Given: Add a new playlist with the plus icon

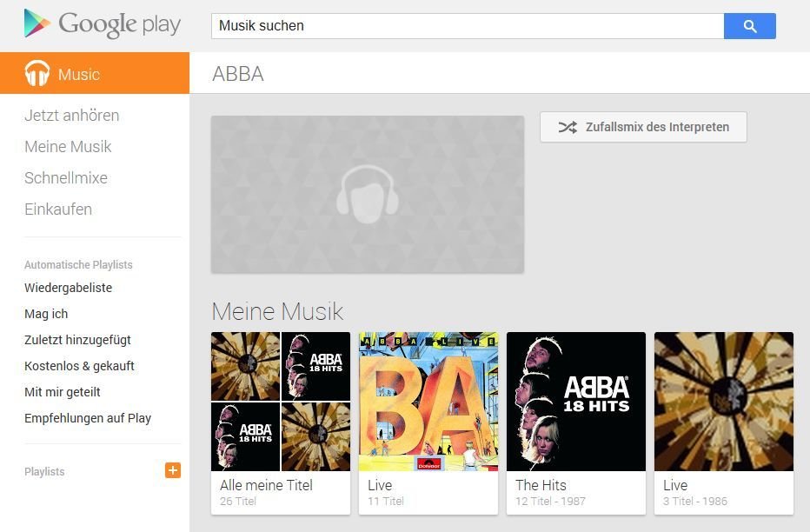Looking at the screenshot, I should tap(173, 470).
